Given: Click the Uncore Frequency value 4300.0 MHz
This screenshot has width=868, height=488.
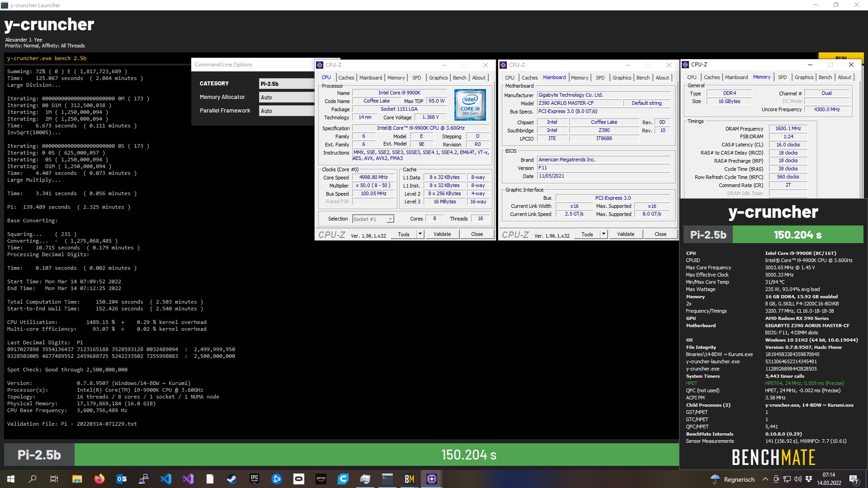Looking at the screenshot, I should (x=826, y=110).
